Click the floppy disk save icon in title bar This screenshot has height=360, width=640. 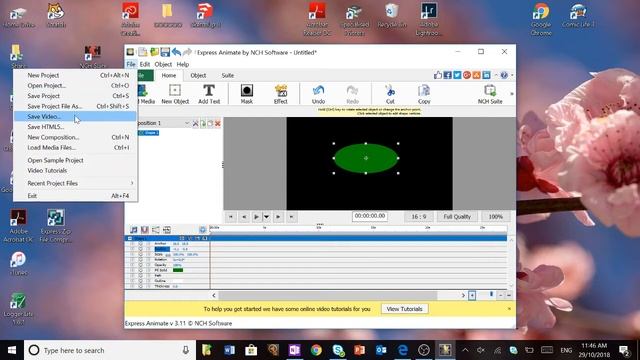(x=165, y=52)
